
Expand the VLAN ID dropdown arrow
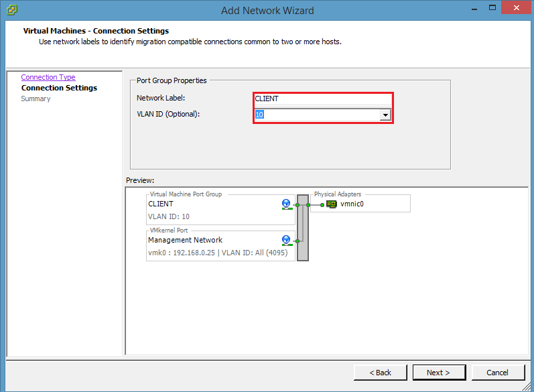385,115
